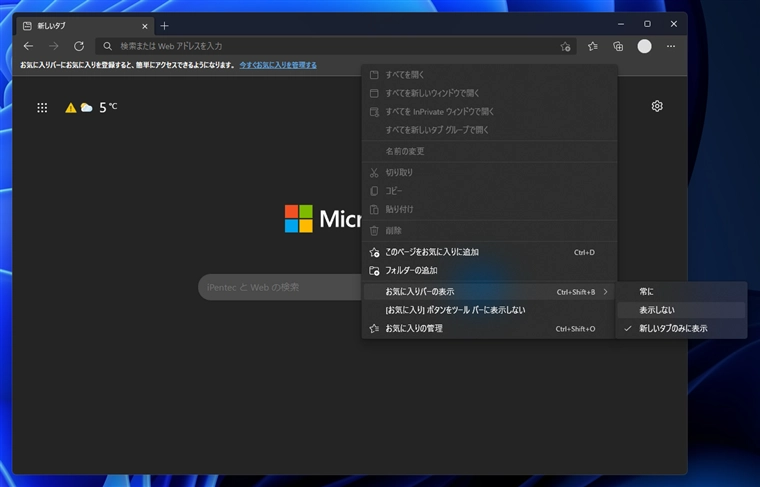
Task: Select 表示しない in favorites bar submenu
Action: tap(681, 310)
